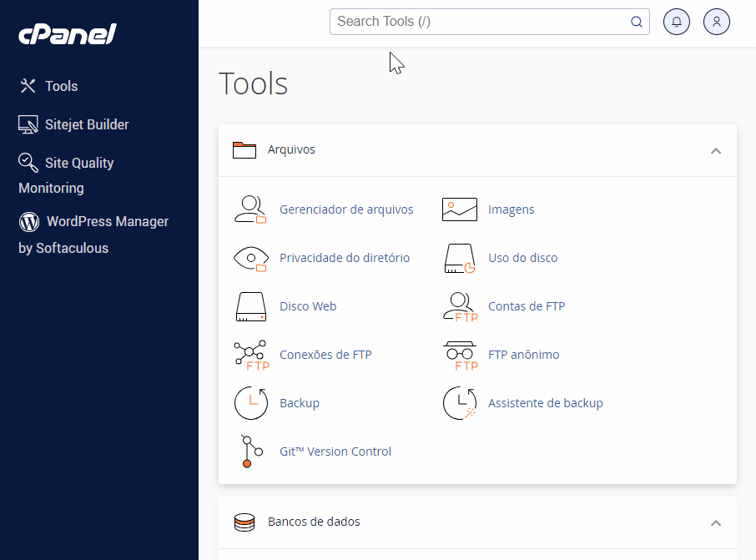
Task: Click the cPanel logo
Action: pos(68,34)
